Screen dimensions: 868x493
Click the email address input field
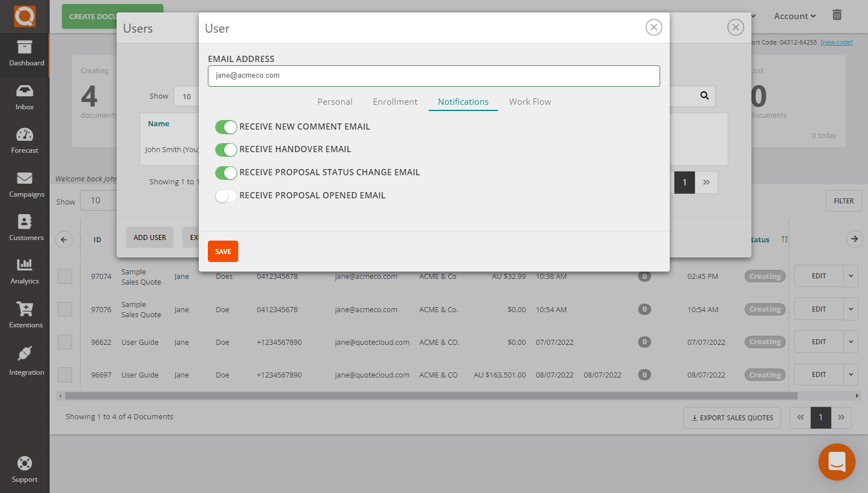(434, 76)
